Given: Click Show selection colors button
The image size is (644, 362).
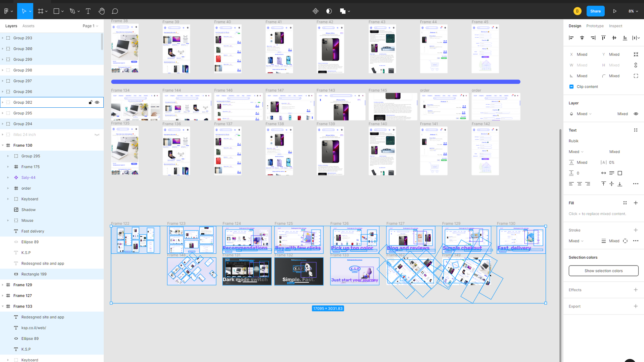Looking at the screenshot, I should click(x=603, y=271).
